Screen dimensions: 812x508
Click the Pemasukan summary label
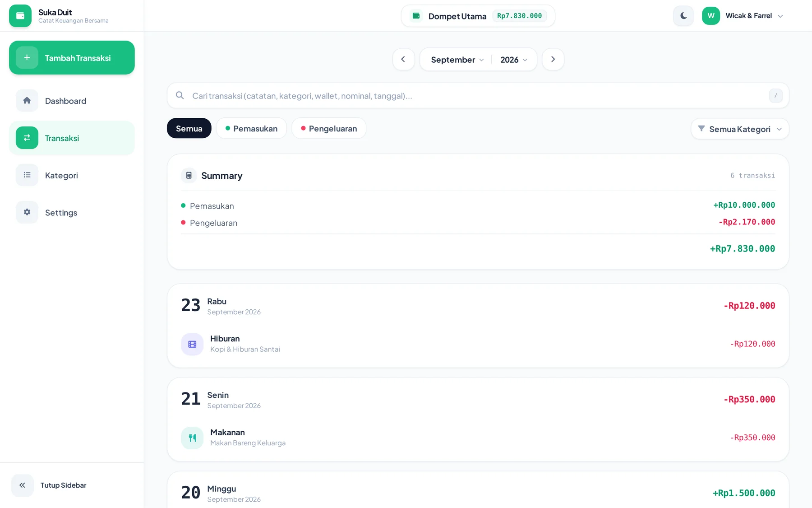[x=212, y=206]
